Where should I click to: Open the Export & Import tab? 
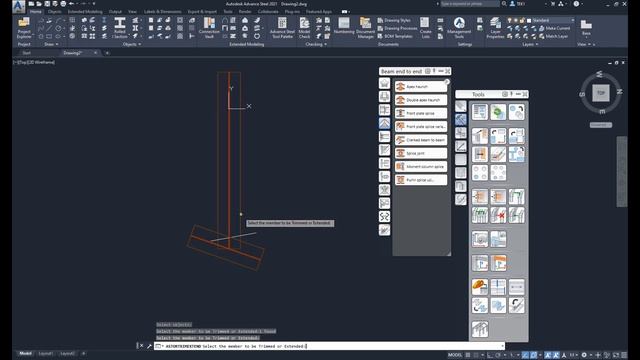tap(202, 11)
